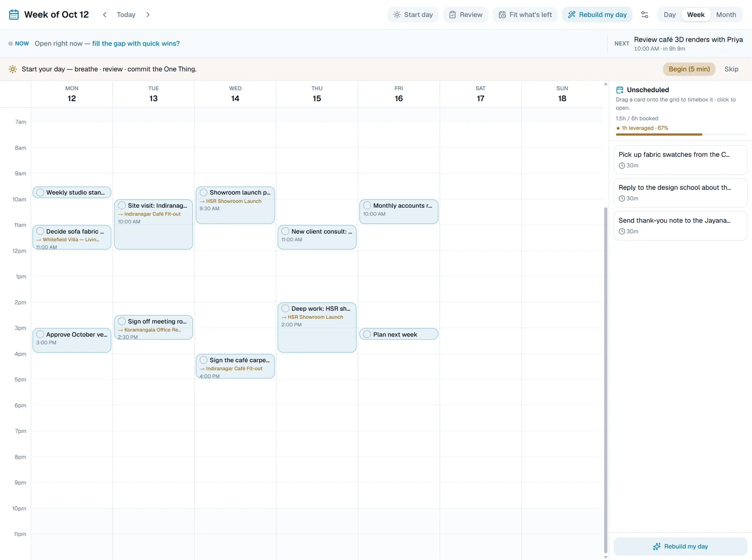Click Koramangala Office project link
This screenshot has height=560, width=752.
pyautogui.click(x=149, y=330)
